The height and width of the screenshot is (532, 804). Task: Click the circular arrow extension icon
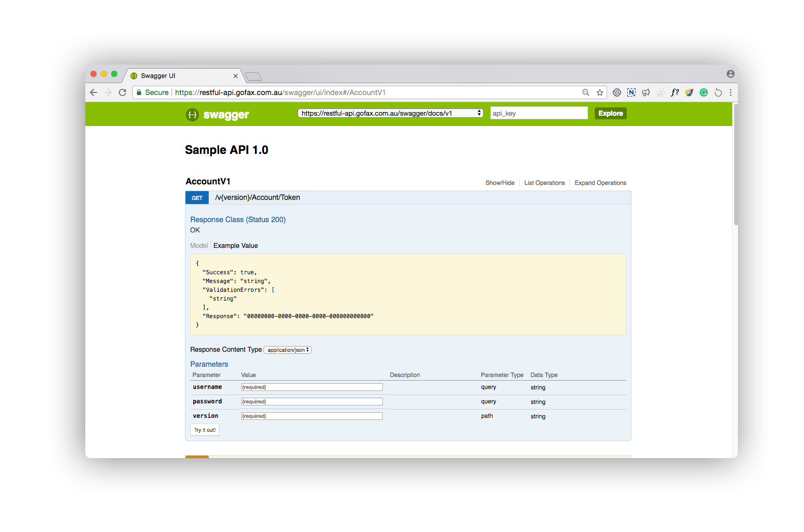tap(718, 92)
